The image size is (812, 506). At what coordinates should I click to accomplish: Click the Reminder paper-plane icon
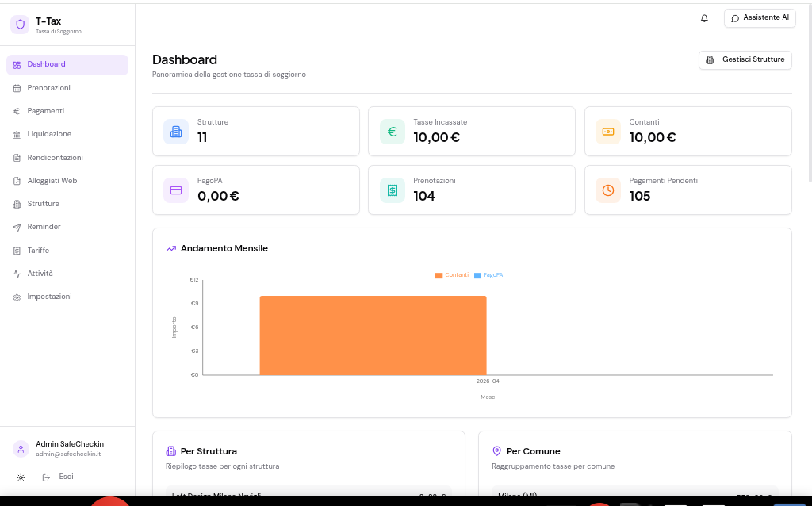pos(17,228)
